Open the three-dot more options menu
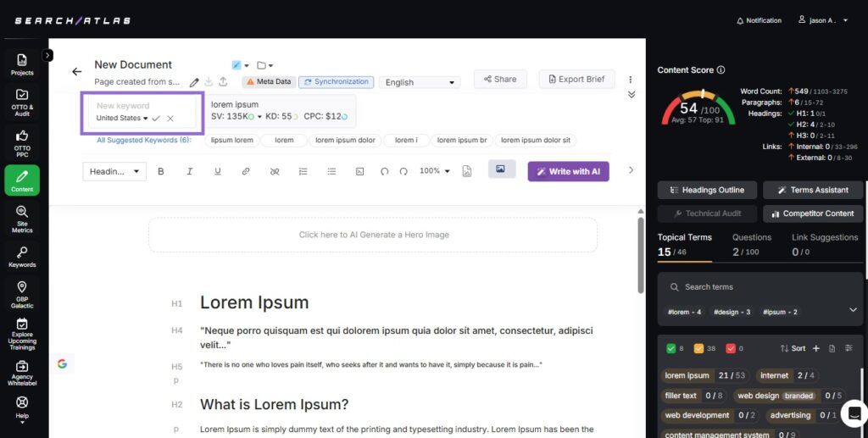Viewport: 868px width, 438px height. click(631, 80)
